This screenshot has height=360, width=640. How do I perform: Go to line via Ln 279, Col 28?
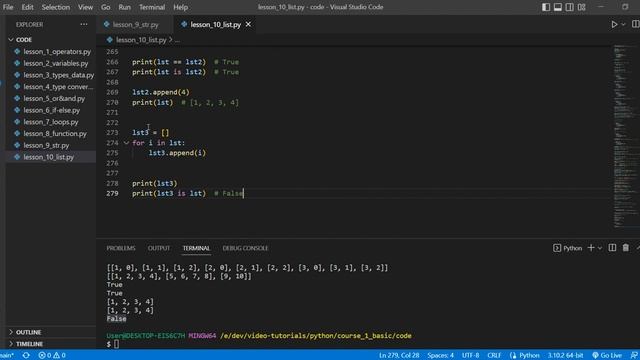coord(399,356)
